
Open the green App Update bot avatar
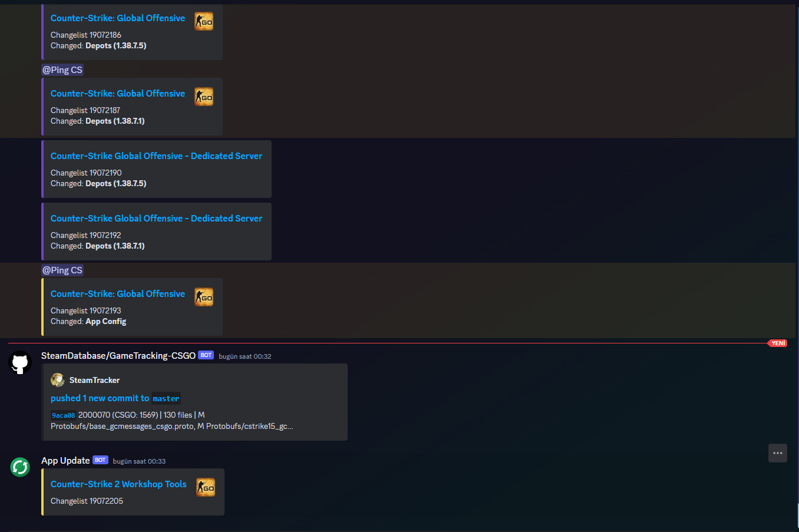click(x=20, y=467)
